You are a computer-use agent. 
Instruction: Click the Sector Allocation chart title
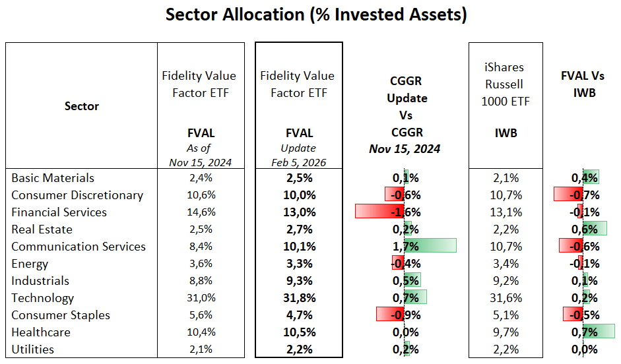coord(316,15)
